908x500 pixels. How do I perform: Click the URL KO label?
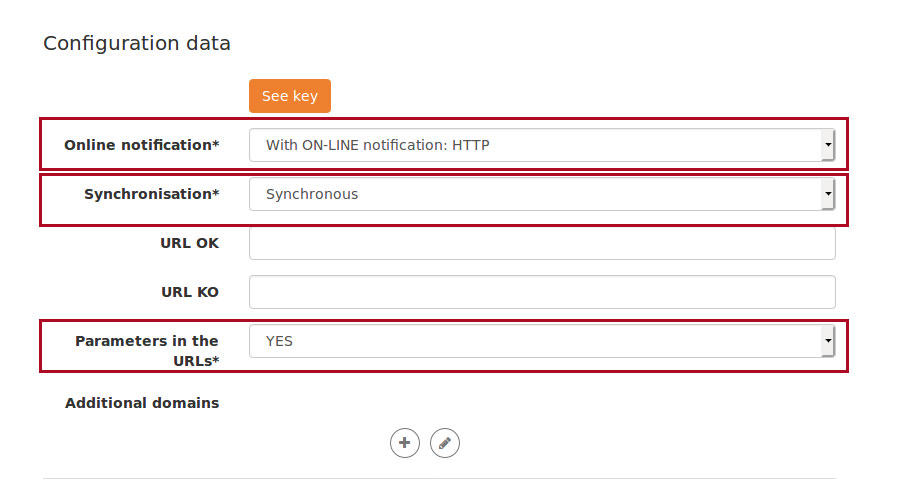(190, 292)
